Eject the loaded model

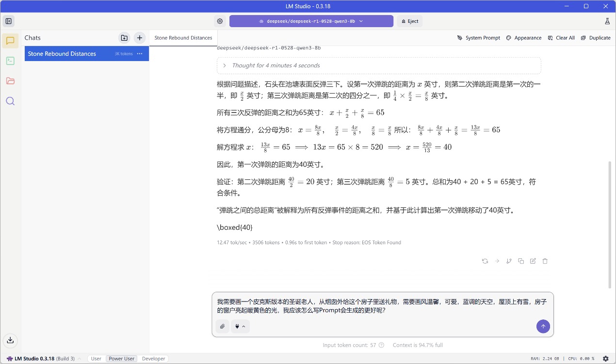click(410, 21)
